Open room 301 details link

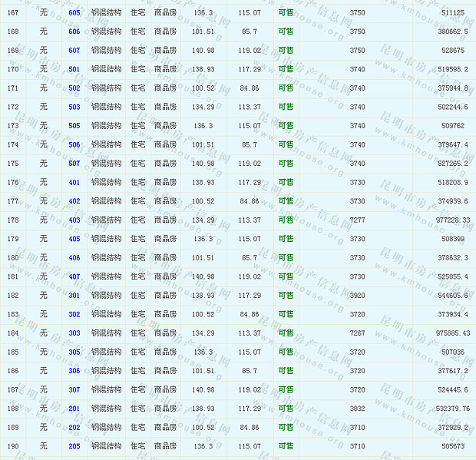click(x=74, y=295)
